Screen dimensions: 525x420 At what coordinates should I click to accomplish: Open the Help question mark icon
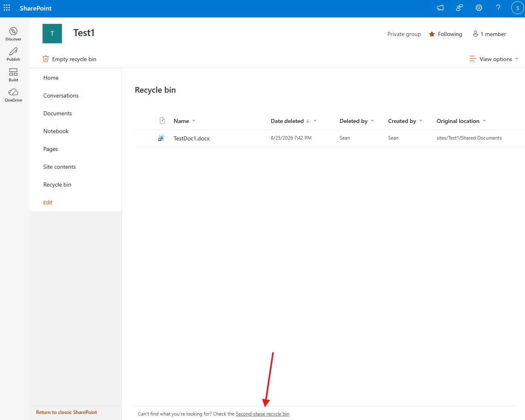pos(498,8)
